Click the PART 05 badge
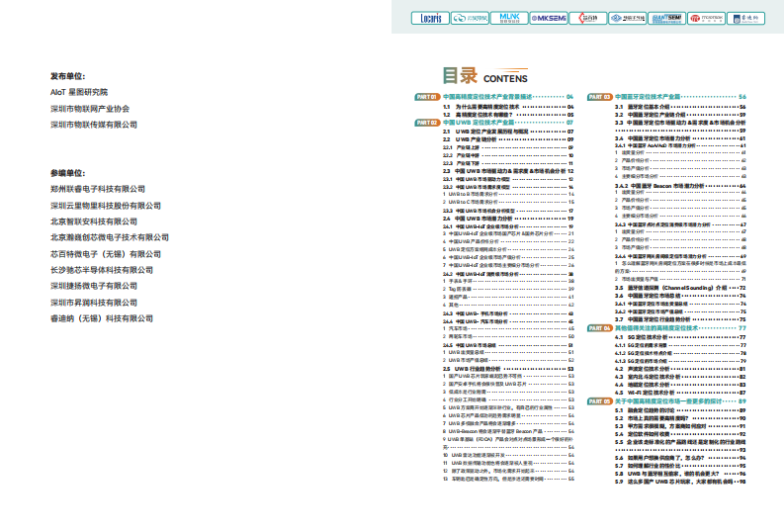Viewport: 784px width, 532px height. pos(600,400)
